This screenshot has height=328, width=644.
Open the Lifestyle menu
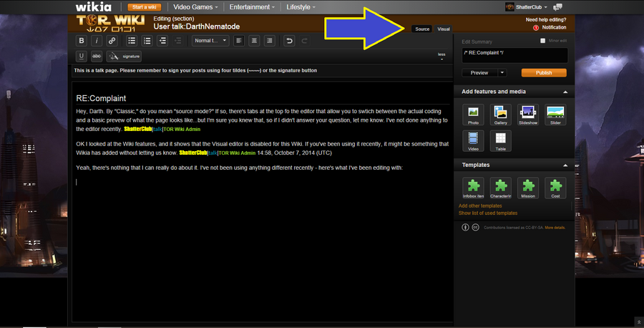coord(301,7)
